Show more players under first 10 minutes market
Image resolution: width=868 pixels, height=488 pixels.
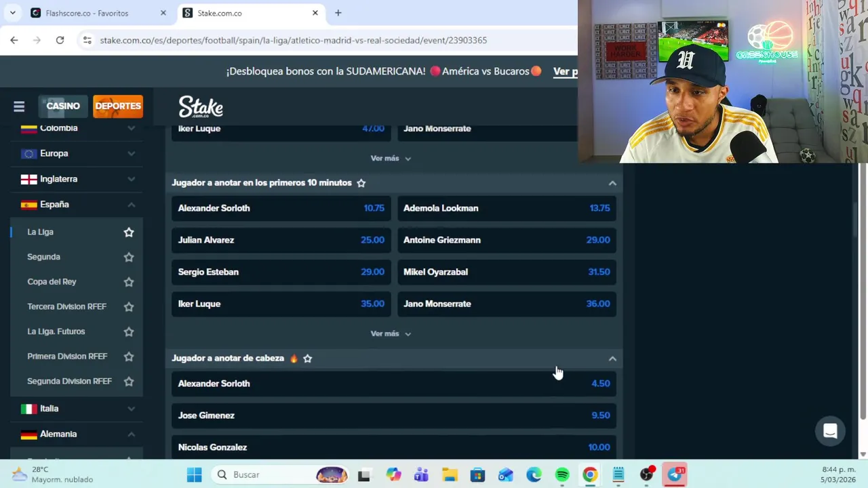coord(391,333)
